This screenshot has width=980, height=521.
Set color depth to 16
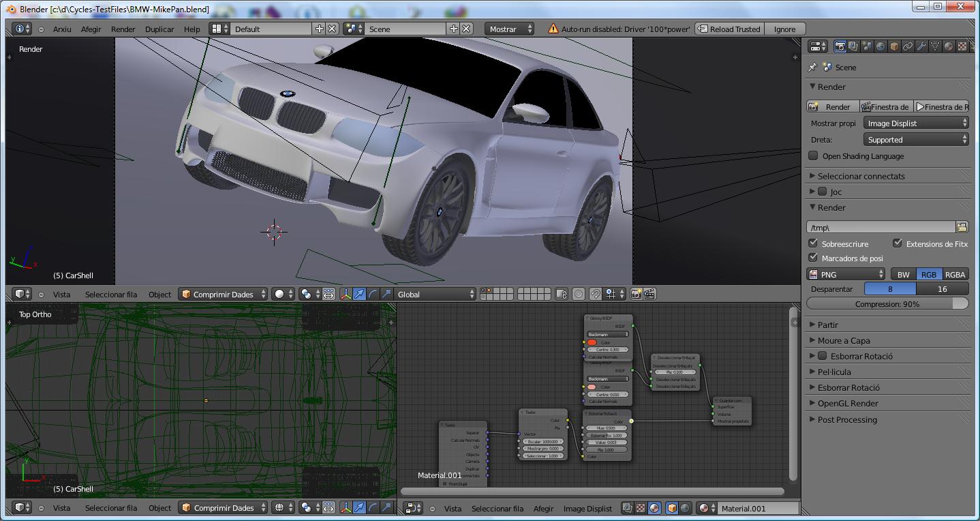tap(943, 289)
